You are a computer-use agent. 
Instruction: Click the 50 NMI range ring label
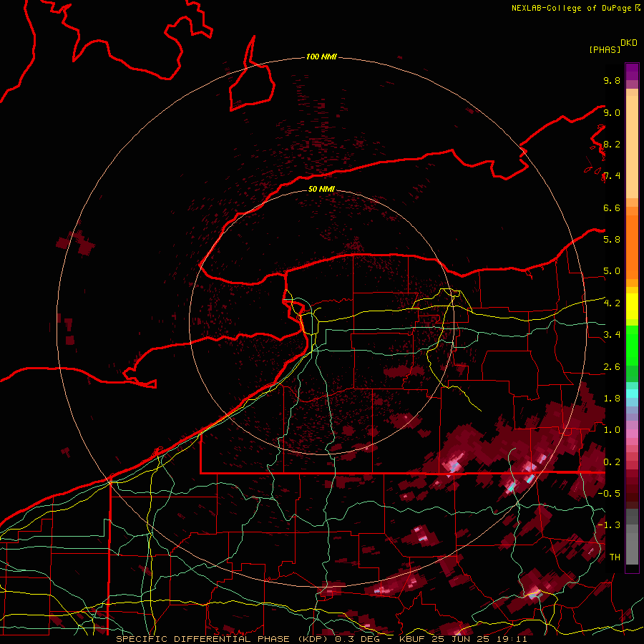point(321,189)
